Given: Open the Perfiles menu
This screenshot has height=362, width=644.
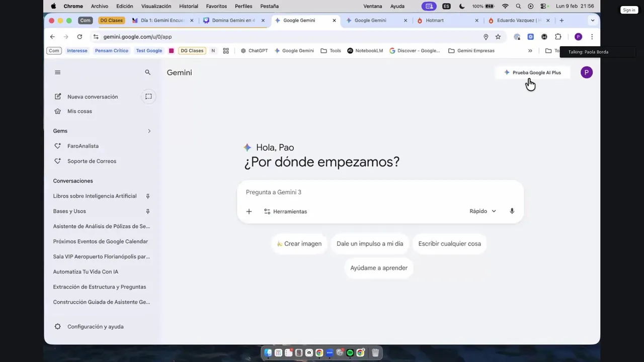Looking at the screenshot, I should pos(244,6).
